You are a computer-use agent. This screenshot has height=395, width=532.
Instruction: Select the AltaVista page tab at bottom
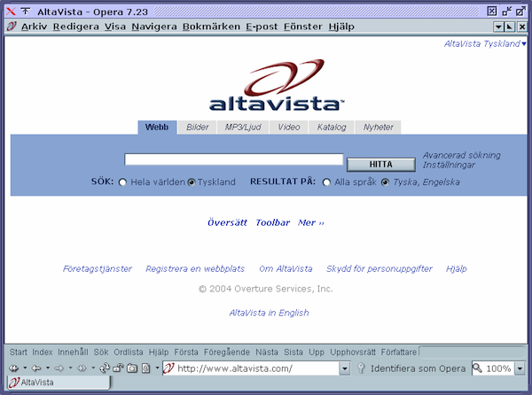59,383
